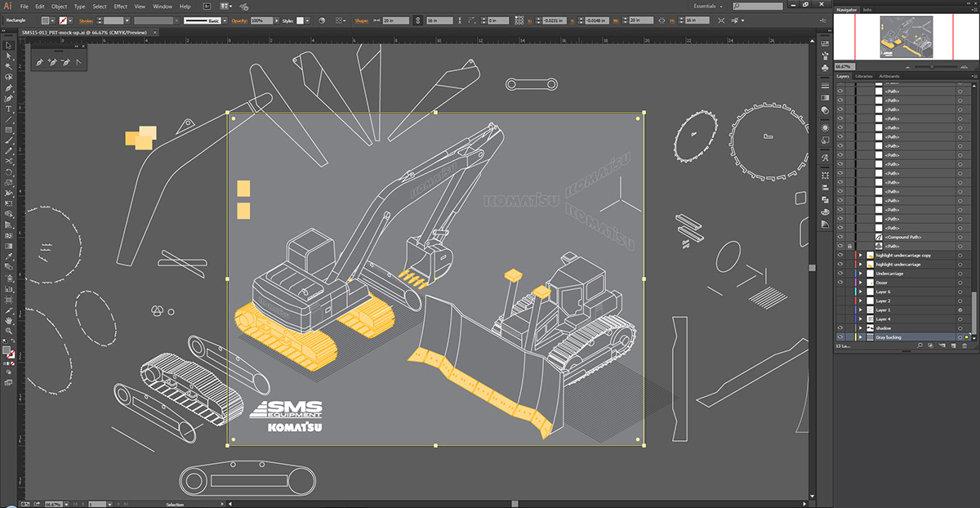
Task: Hide the Compound Path sublayer
Action: [840, 237]
